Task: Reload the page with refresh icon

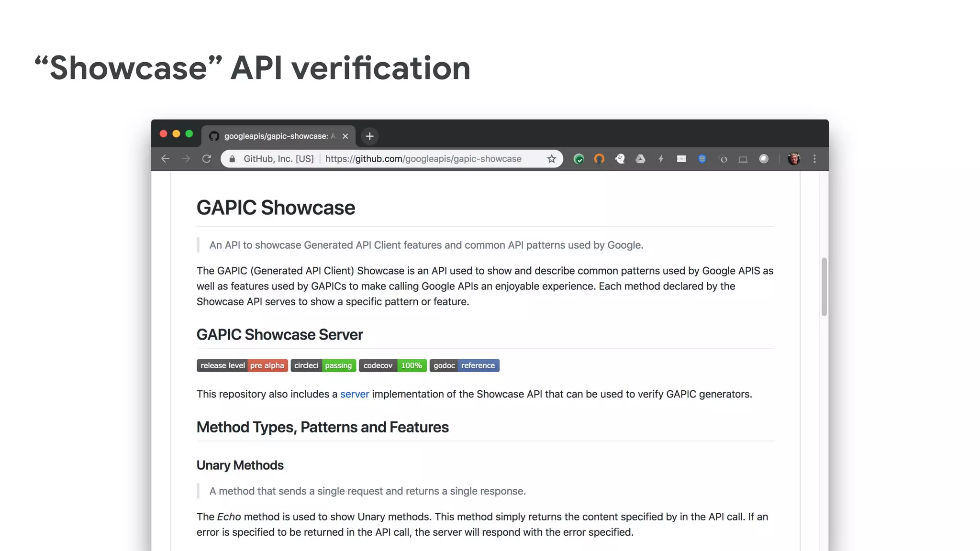Action: (207, 159)
